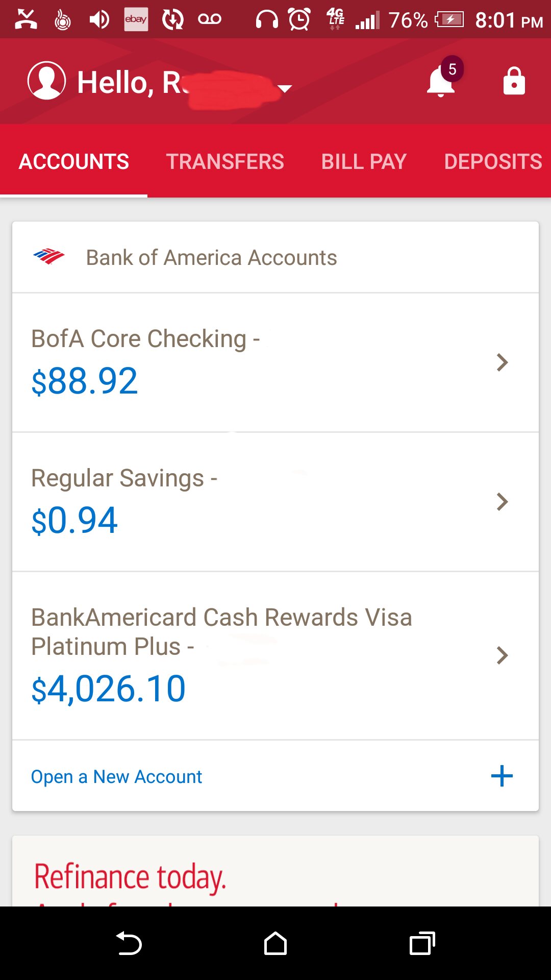Tap the Bank of America flag logo
Viewport: 551px width, 980px height.
point(49,256)
